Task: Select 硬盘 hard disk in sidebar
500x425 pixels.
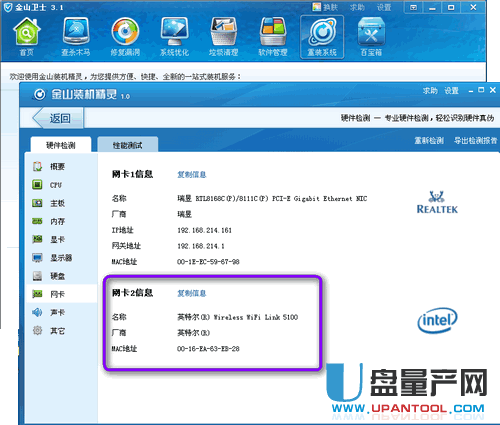Action: pyautogui.click(x=62, y=276)
